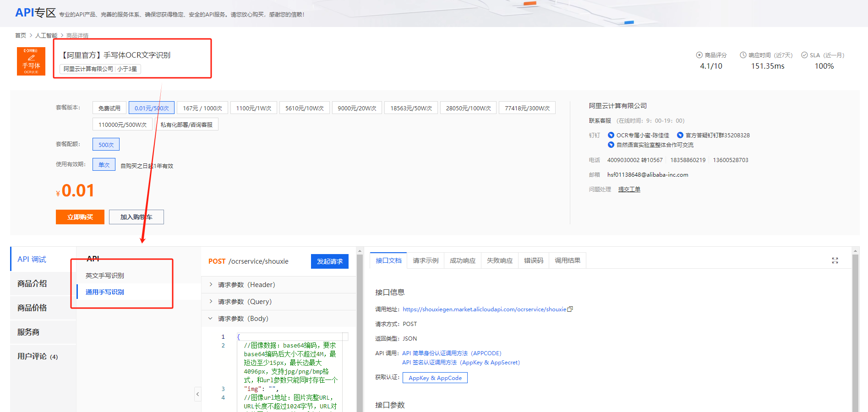Expand 请求参数 (Header) section
The width and height of the screenshot is (868, 412).
(278, 285)
